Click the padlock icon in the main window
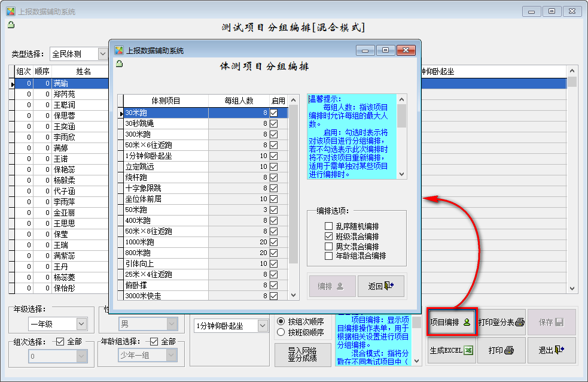This screenshot has width=588, height=382. coord(11,25)
